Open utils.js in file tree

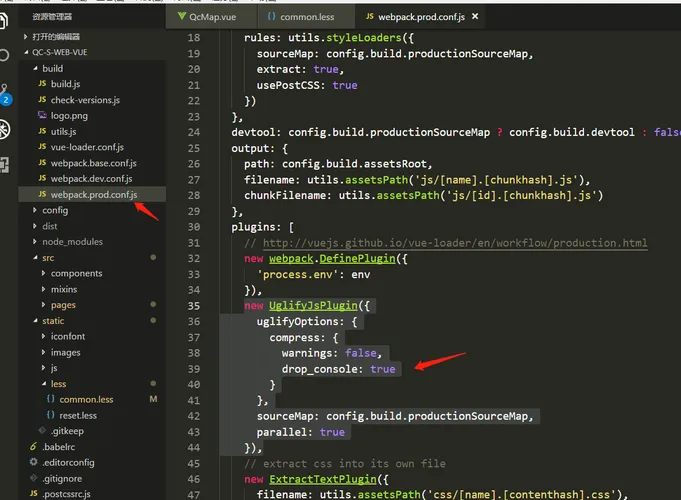tap(63, 131)
